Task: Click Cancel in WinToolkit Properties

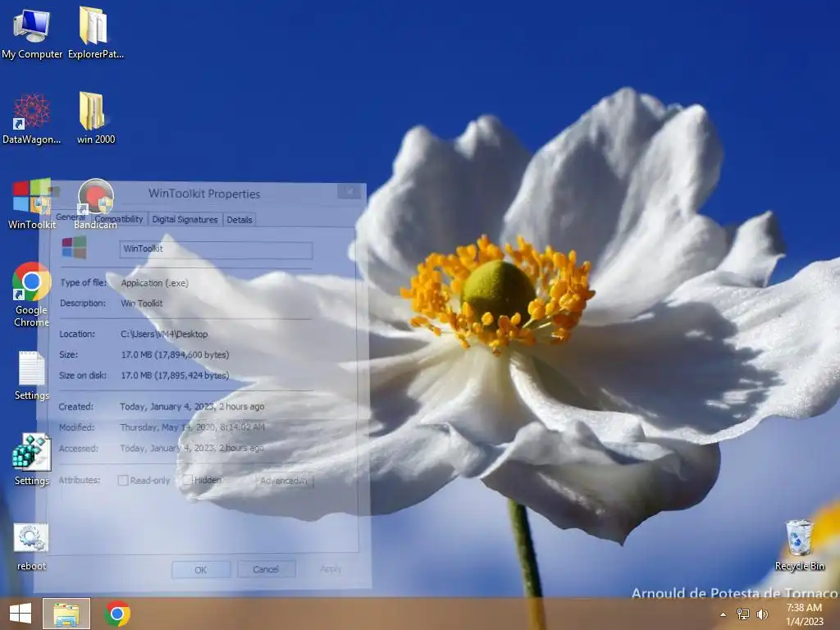Action: (x=266, y=569)
